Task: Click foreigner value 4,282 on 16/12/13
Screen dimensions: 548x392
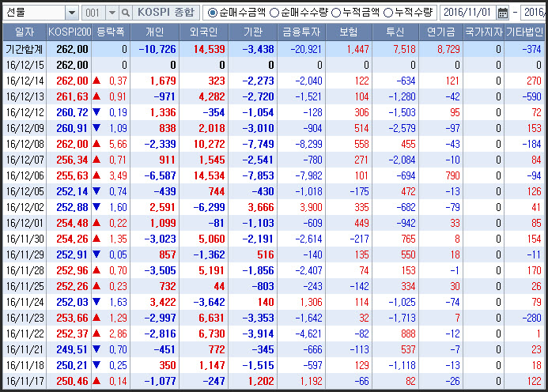Action: (x=212, y=96)
